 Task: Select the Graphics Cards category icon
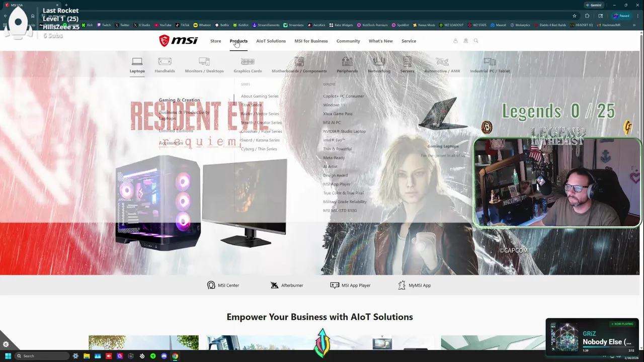[248, 61]
